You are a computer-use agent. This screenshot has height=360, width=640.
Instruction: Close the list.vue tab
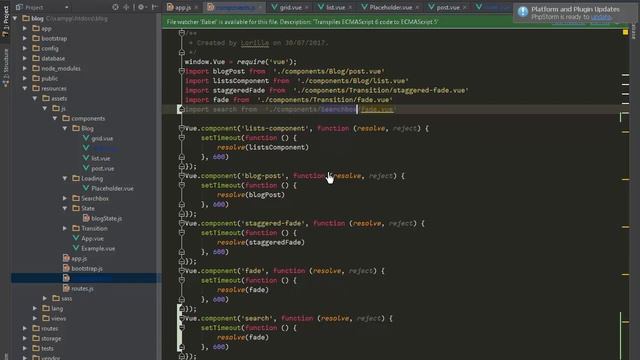click(350, 8)
